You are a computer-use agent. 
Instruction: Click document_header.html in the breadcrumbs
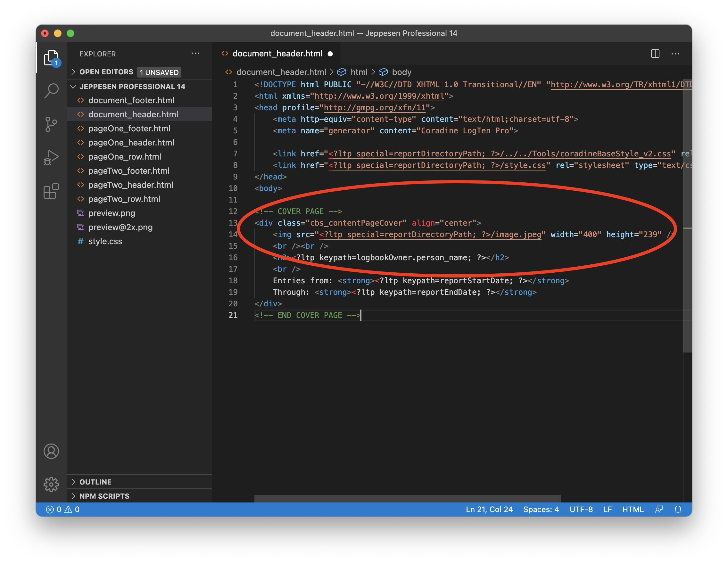point(281,72)
